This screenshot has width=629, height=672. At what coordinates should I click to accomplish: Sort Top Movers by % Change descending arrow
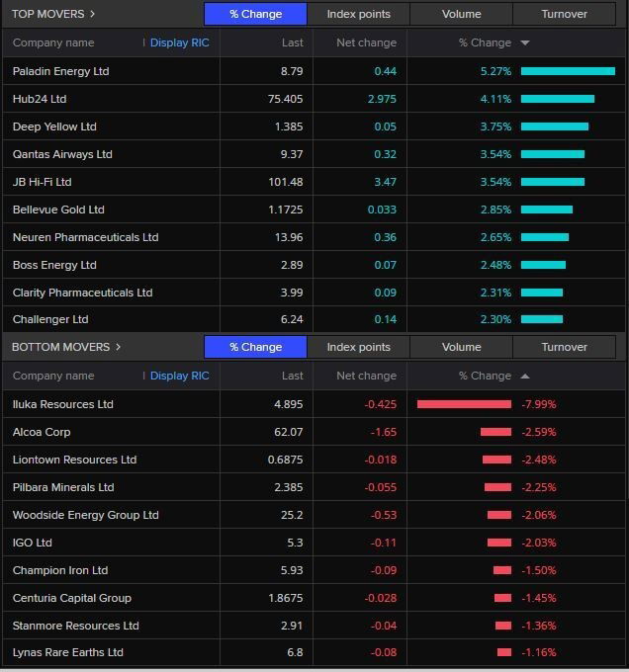(524, 43)
